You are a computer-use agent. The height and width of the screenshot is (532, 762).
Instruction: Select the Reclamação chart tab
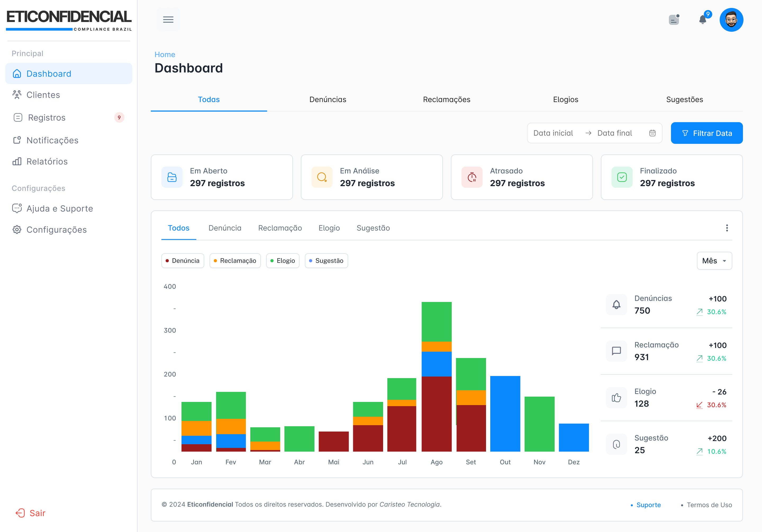tap(280, 228)
